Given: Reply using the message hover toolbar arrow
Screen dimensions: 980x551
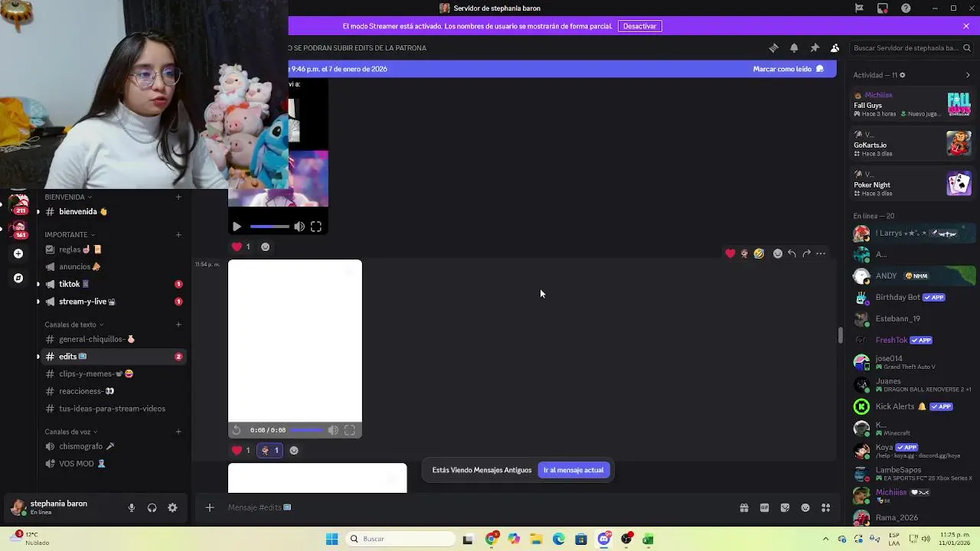Looking at the screenshot, I should click(792, 253).
